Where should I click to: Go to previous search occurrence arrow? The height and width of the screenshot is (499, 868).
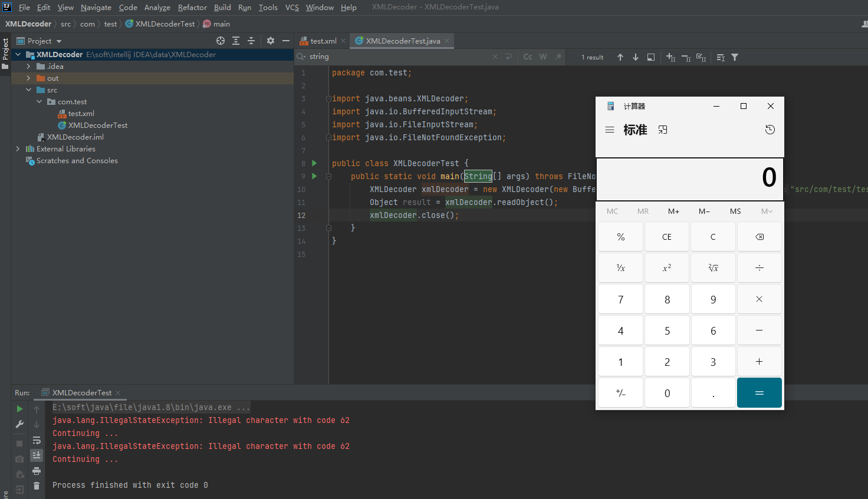click(620, 57)
